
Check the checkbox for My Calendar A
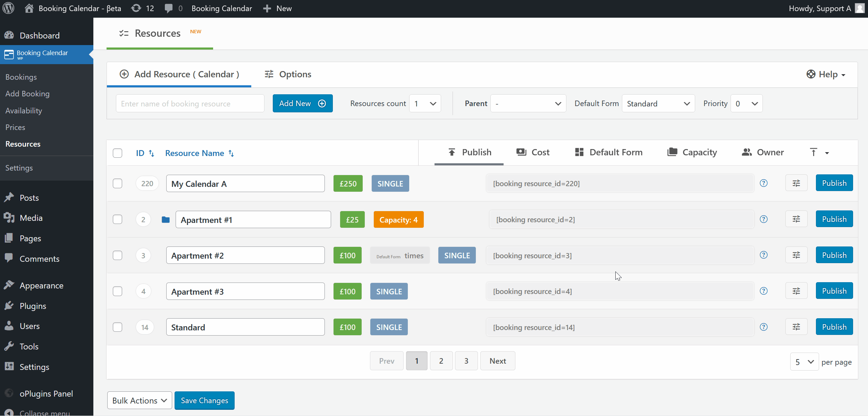pos(118,183)
